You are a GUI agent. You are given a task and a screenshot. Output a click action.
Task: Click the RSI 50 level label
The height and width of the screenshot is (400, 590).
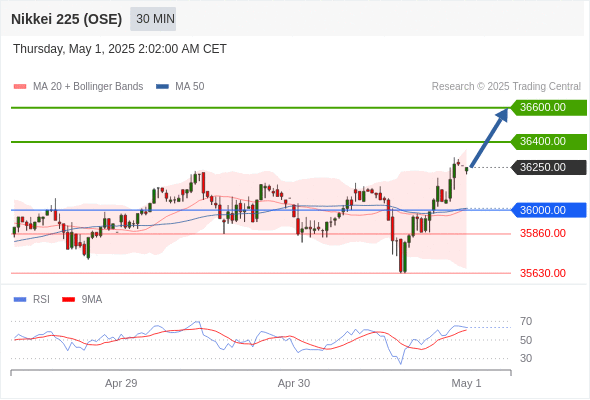pyautogui.click(x=526, y=340)
